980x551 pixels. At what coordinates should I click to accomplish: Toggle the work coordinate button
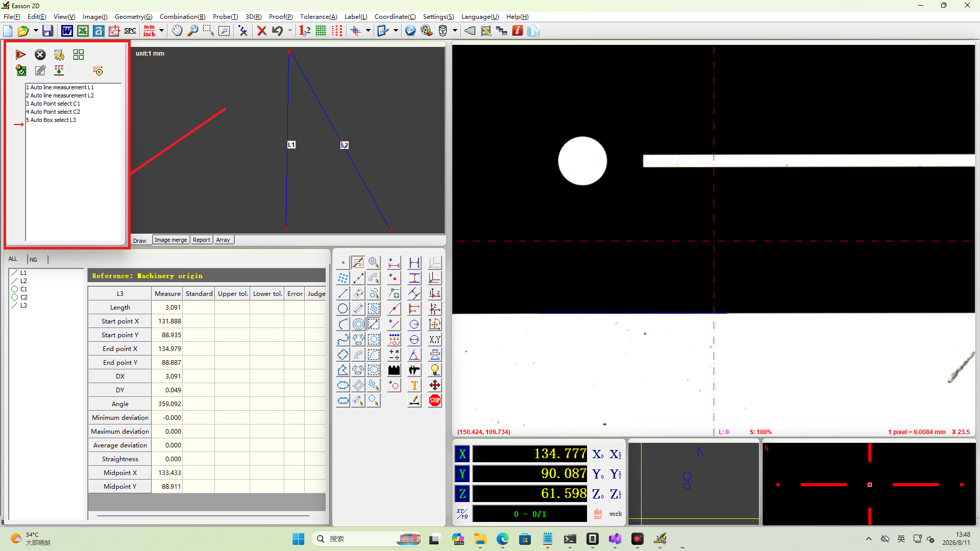click(x=616, y=514)
